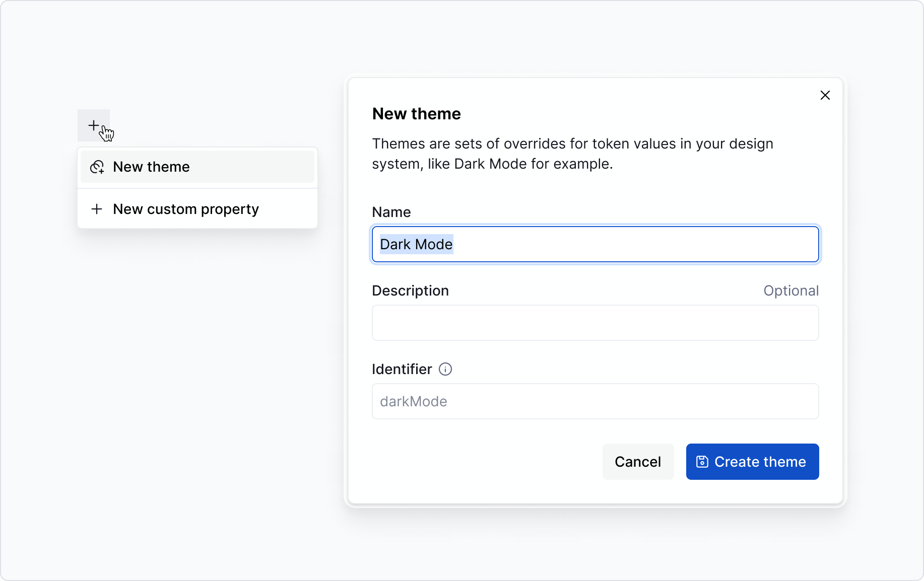Image resolution: width=924 pixels, height=581 pixels.
Task: Click the Identifier field showing "darkMode"
Action: [x=595, y=401]
